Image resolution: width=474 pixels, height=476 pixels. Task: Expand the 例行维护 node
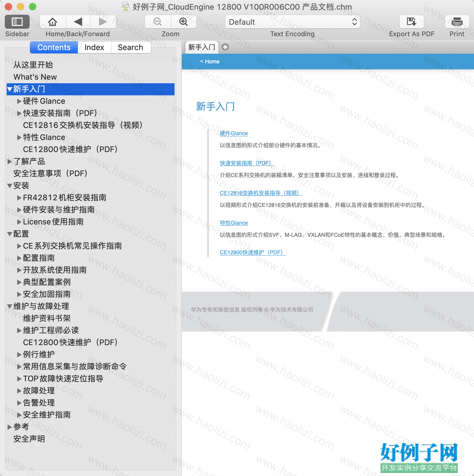tap(19, 354)
